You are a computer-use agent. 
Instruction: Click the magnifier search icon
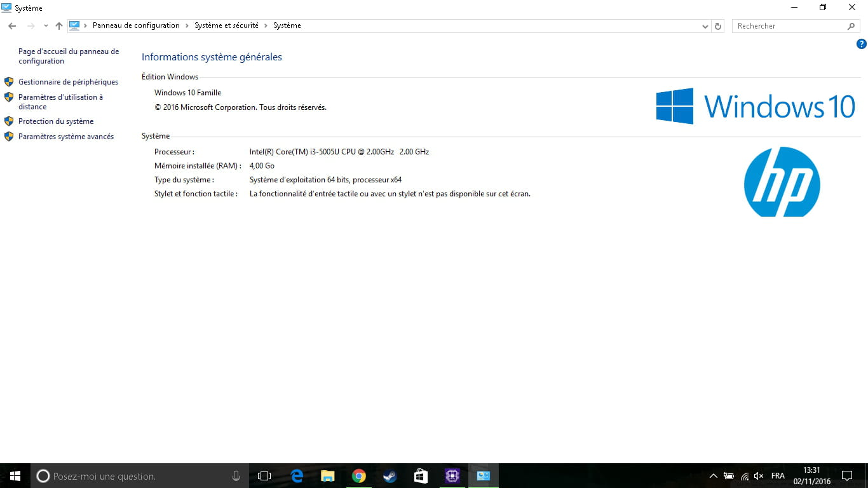[851, 26]
